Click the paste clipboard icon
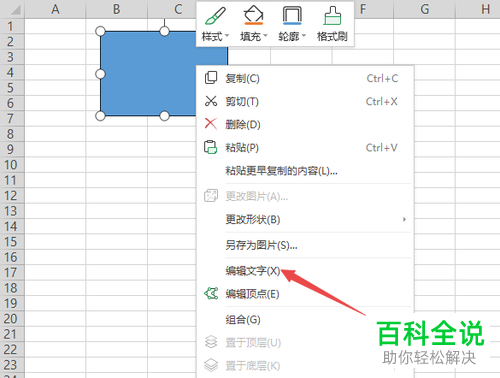The image size is (500, 378). pos(211,147)
